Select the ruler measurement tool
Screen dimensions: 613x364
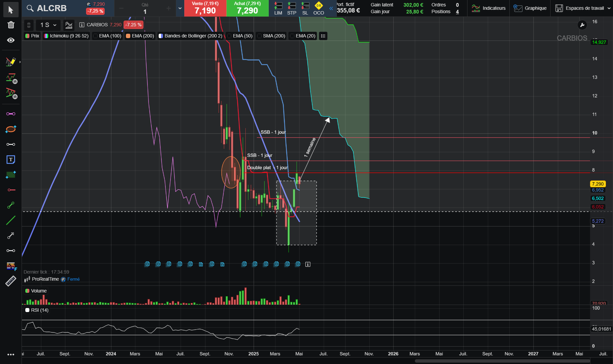click(11, 281)
